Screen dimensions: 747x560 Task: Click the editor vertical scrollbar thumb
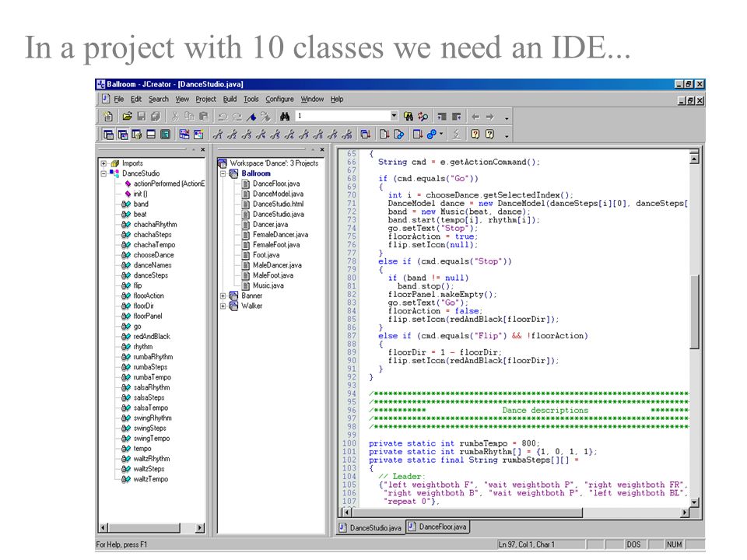(695, 312)
